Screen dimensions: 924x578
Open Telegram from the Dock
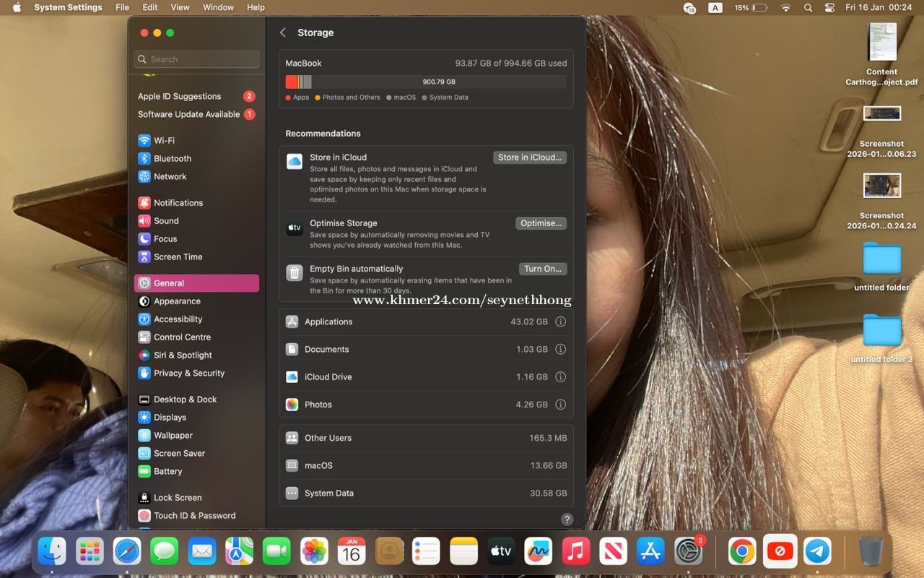tap(817, 551)
